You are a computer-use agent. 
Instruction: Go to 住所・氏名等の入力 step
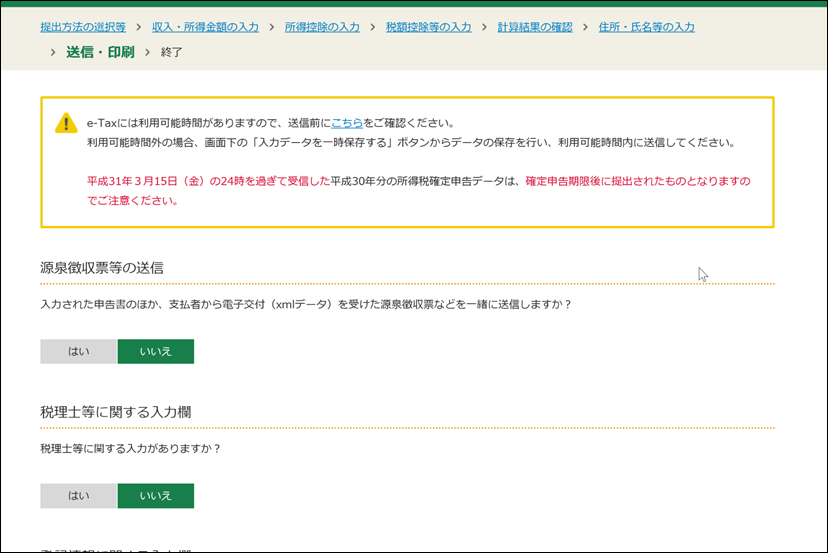[646, 27]
